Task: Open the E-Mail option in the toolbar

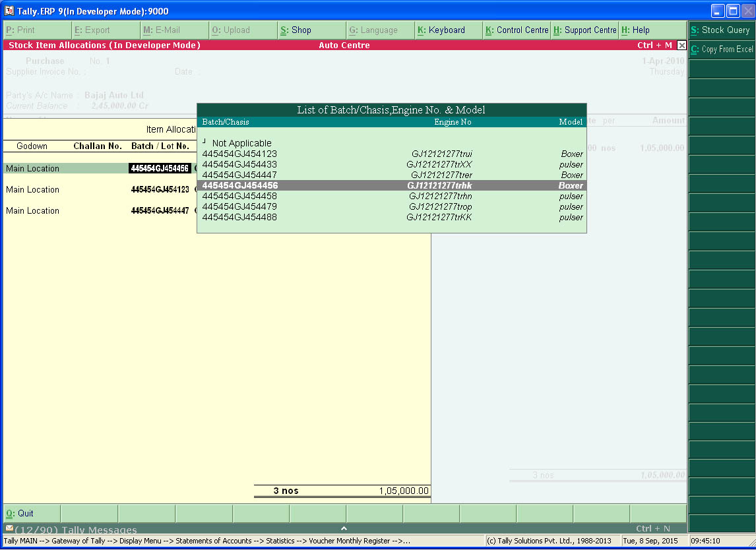Action: pos(162,30)
